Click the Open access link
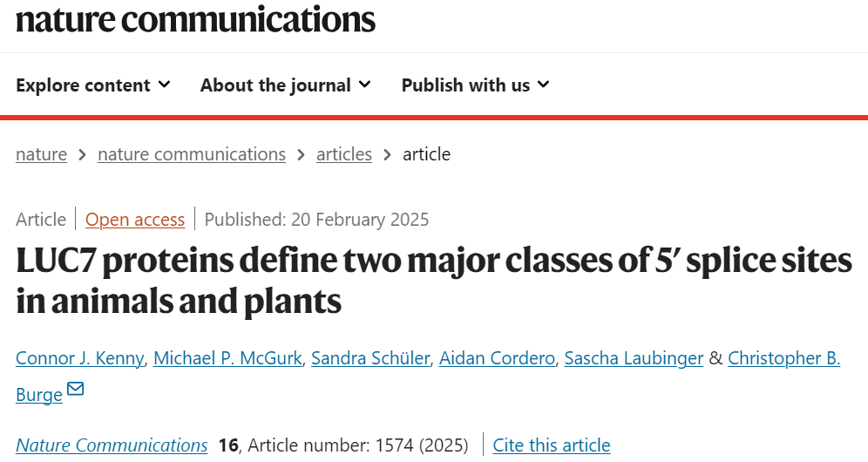 click(135, 220)
